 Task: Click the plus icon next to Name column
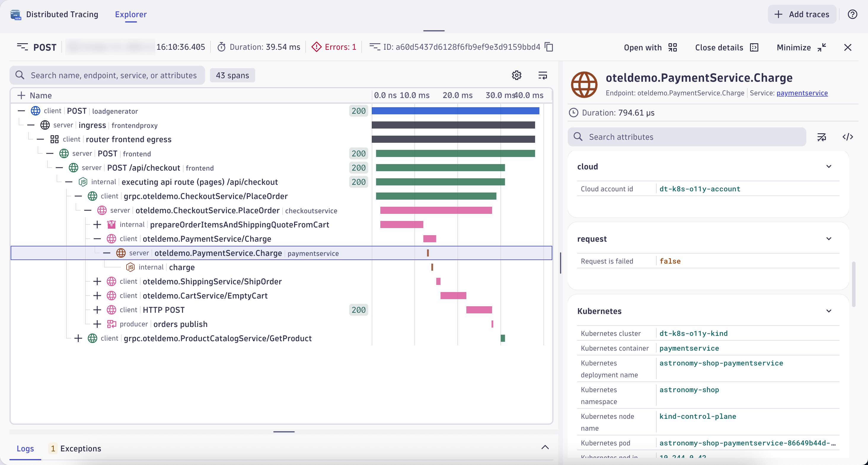(21, 95)
